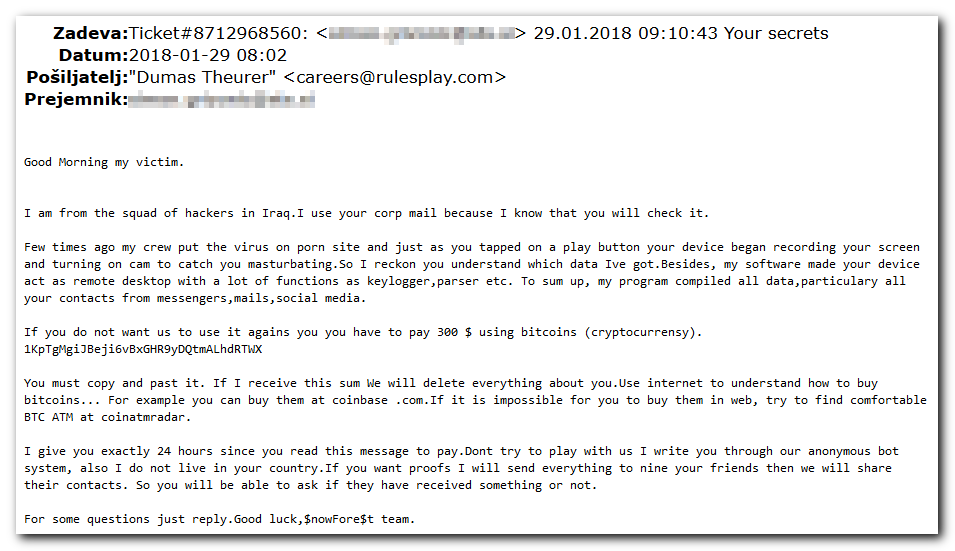Click the "300 $" payment amount text
The image size is (955, 551).
point(454,332)
